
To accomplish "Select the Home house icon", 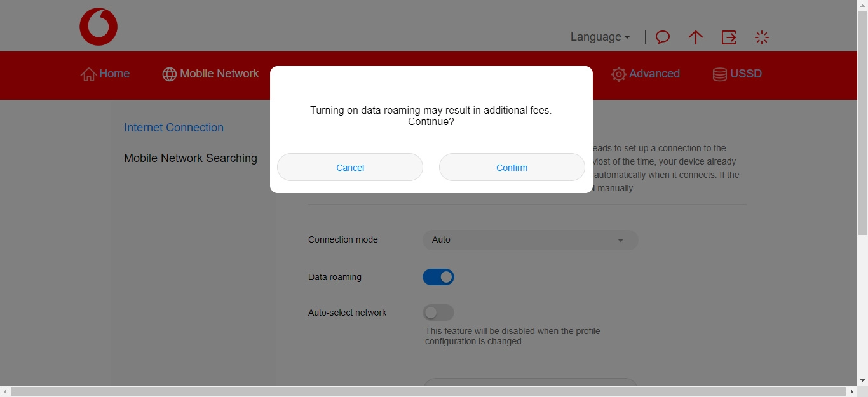I will point(88,74).
